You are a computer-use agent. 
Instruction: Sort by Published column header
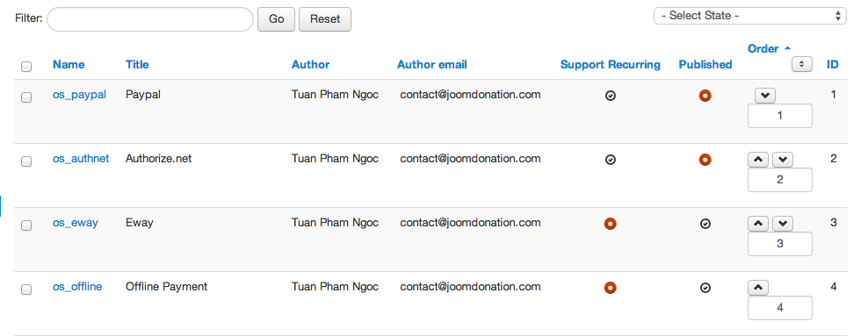[x=705, y=65]
